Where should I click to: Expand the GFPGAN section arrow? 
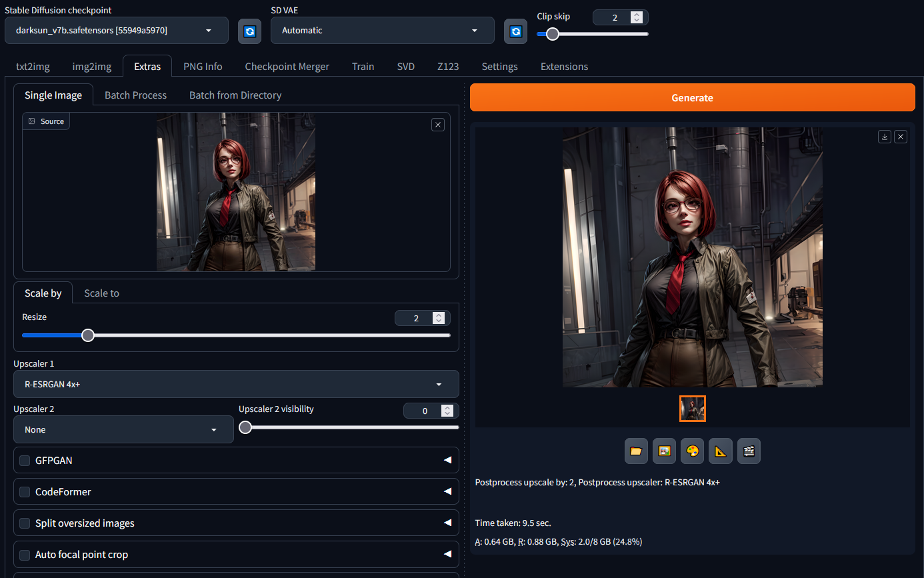point(447,461)
